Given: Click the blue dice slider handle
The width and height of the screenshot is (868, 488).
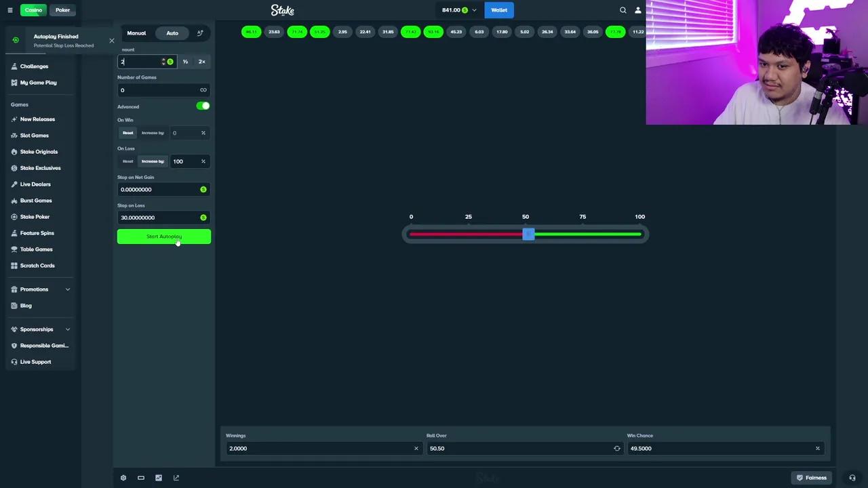Looking at the screenshot, I should tap(528, 235).
